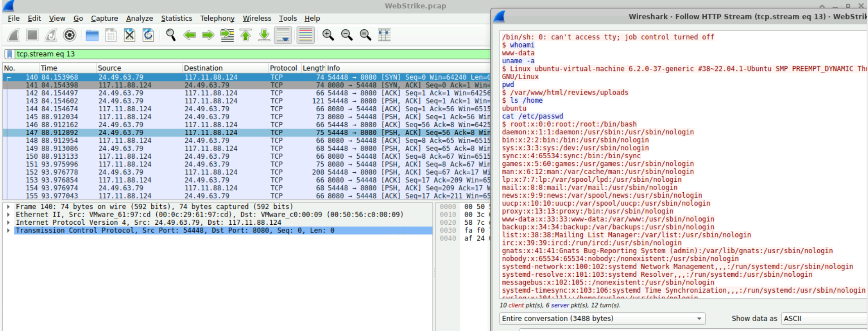Screen dimensions: 868x331
Task: Sort by the Destination column header
Action: (225, 68)
